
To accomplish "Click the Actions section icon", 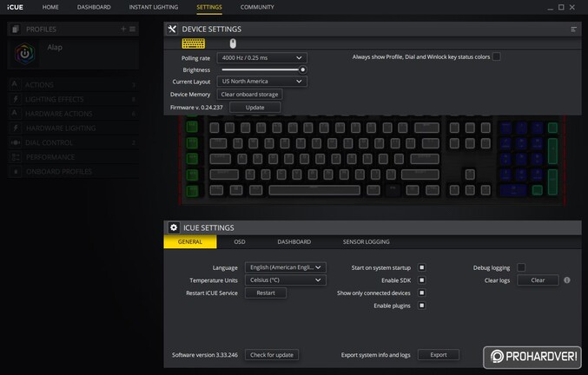I will (15, 84).
